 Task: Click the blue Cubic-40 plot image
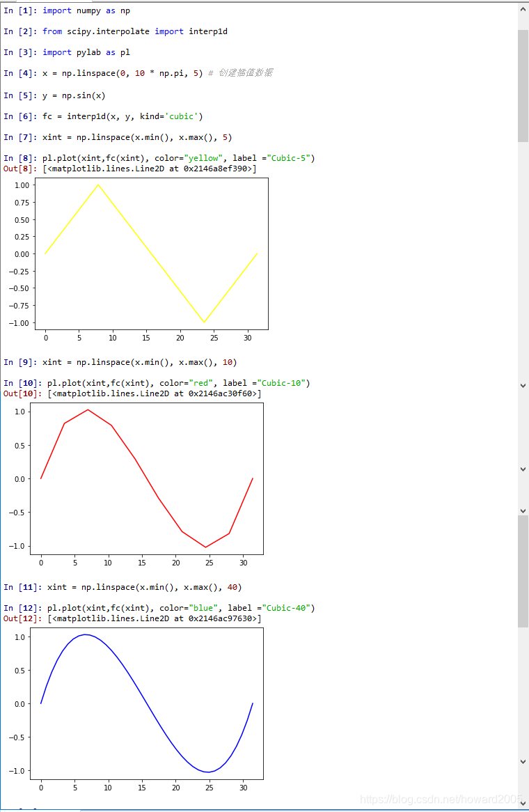tap(136, 710)
